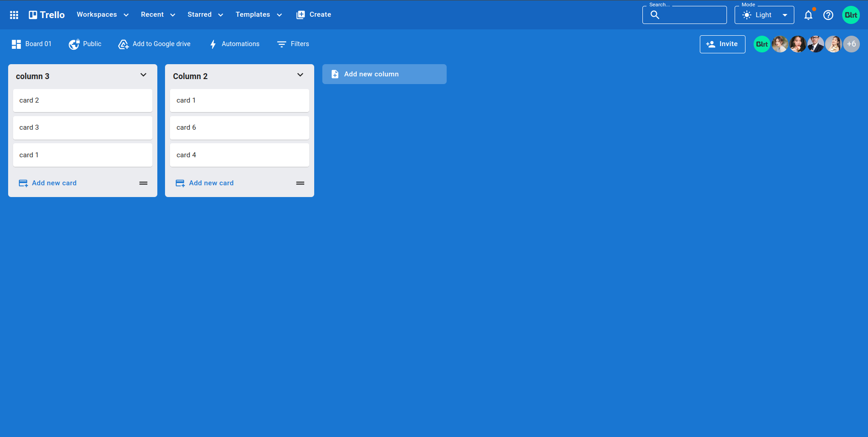Open card 4 in Column 2
Screen dimensions: 868x437
click(240, 155)
